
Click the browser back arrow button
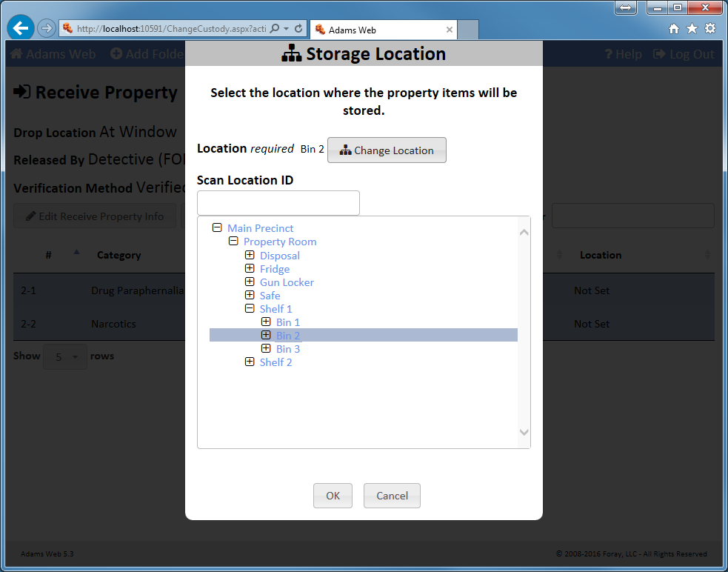coord(21,29)
